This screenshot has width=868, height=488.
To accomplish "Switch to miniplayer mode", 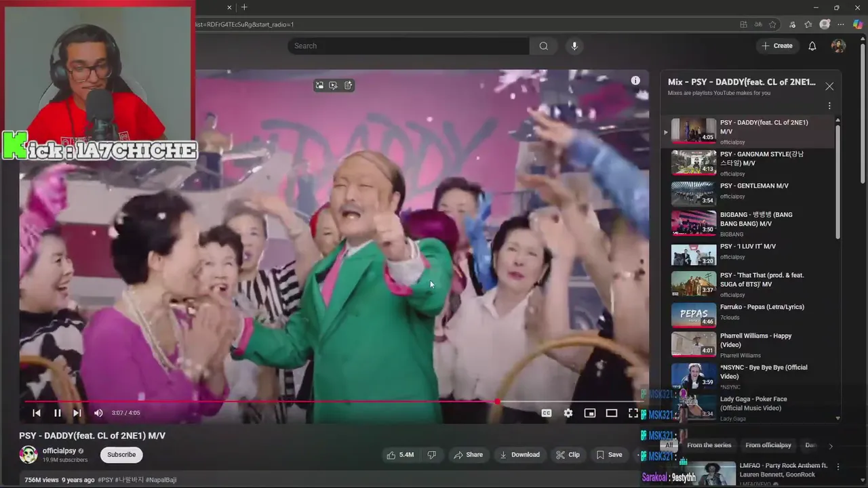I will click(x=590, y=413).
